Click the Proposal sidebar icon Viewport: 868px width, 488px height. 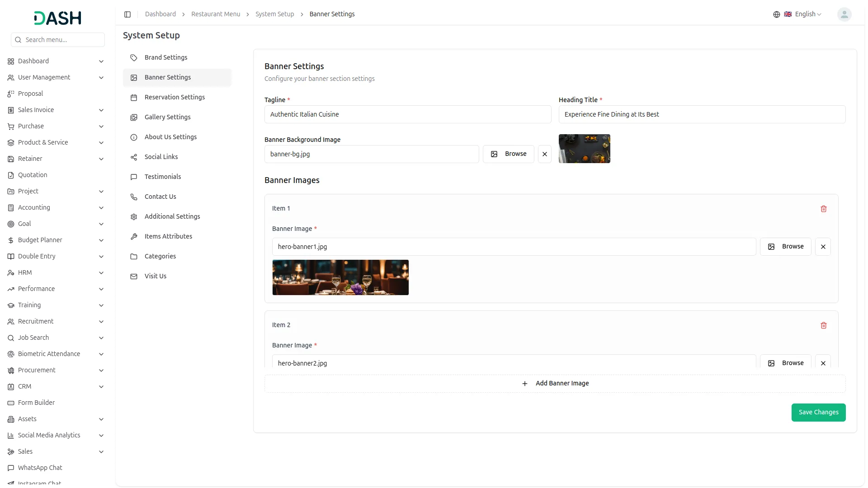[x=11, y=94]
